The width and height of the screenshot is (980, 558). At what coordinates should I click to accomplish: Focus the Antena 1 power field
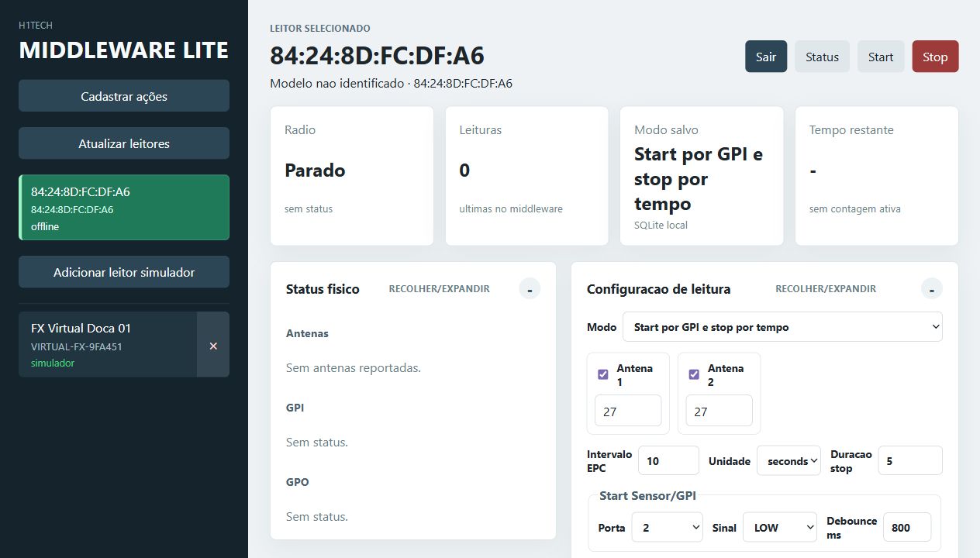click(x=628, y=411)
